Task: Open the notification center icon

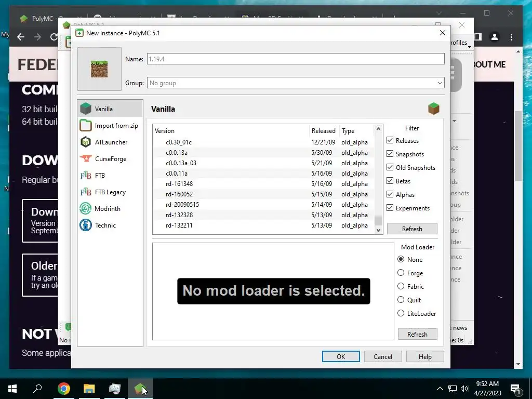Action: 515,389
